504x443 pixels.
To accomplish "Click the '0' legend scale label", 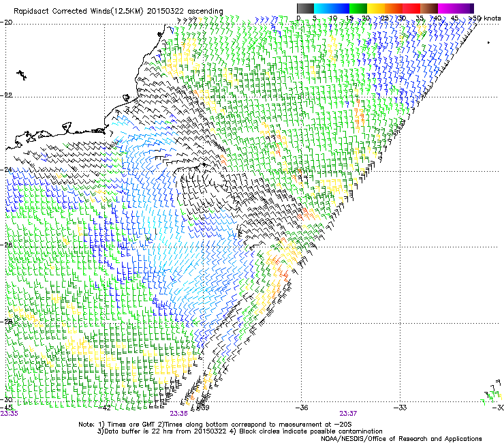I will (x=298, y=18).
